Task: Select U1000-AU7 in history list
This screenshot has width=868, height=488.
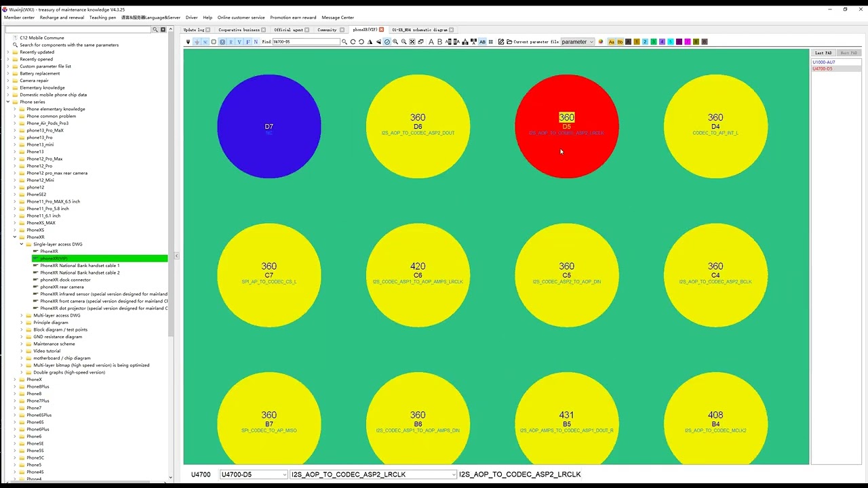Action: point(836,62)
